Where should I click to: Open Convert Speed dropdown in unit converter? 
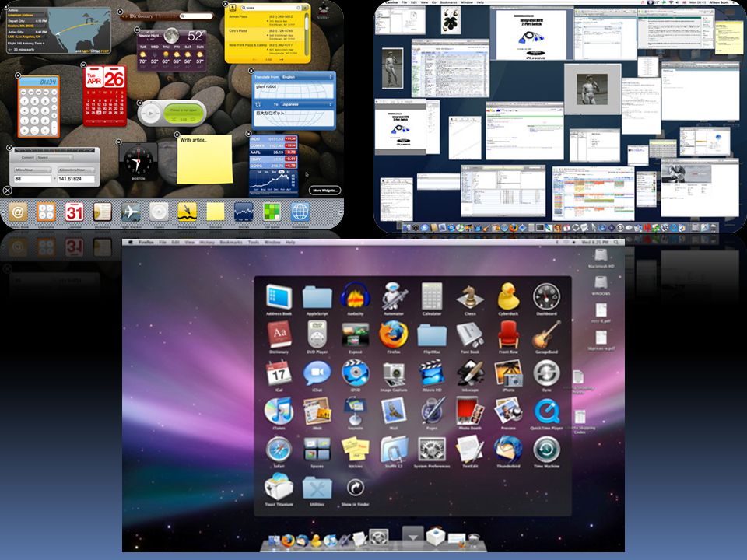pos(54,157)
